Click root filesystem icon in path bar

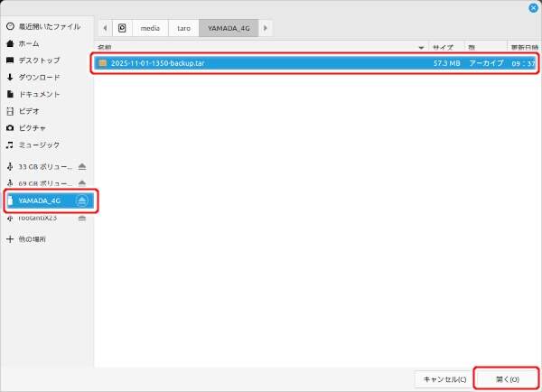click(x=122, y=28)
